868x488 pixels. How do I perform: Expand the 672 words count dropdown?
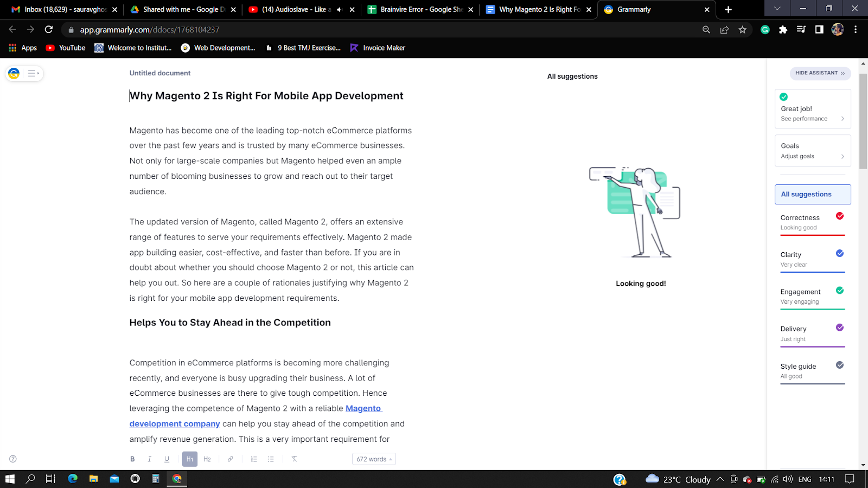[374, 459]
